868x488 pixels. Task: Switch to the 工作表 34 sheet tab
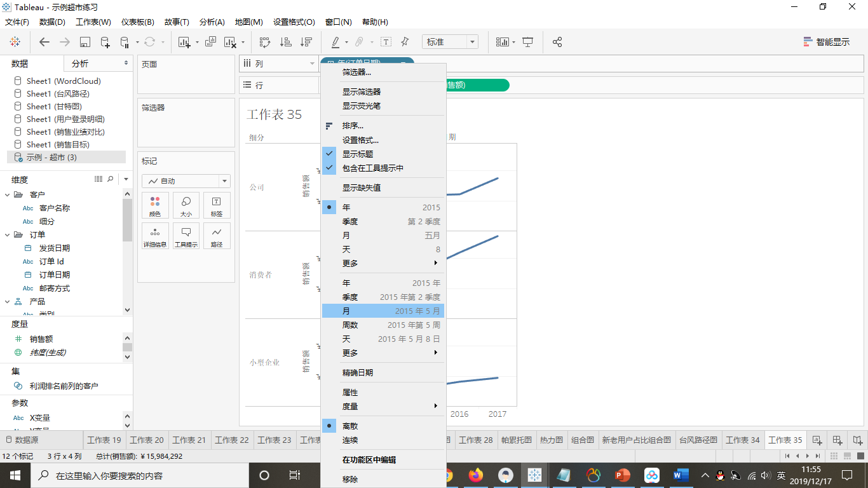[743, 440]
